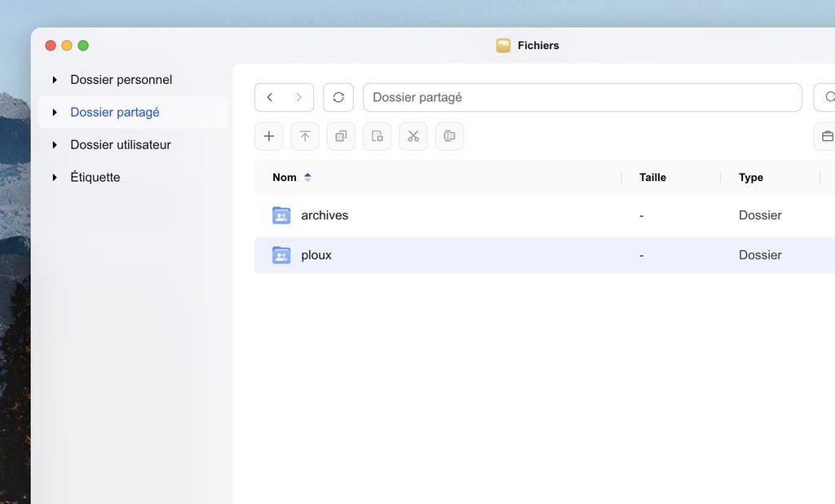Click the Dossier partagé path field
The image size is (835, 504).
(582, 98)
